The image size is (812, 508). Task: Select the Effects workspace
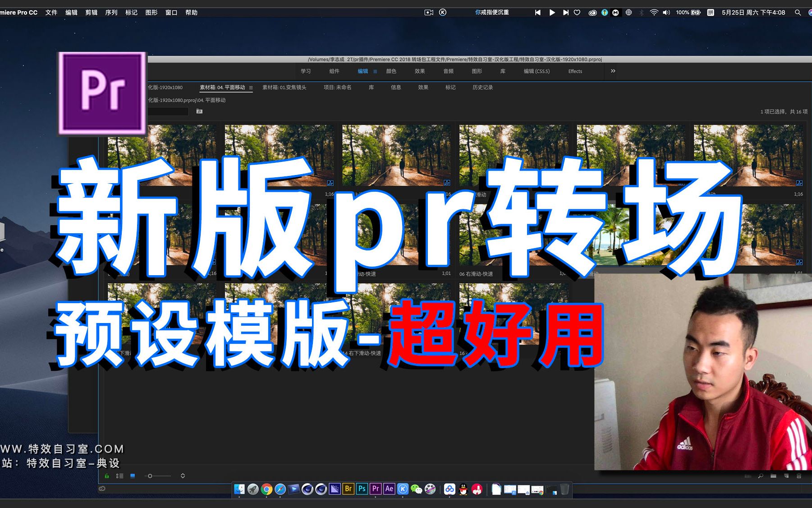click(575, 71)
